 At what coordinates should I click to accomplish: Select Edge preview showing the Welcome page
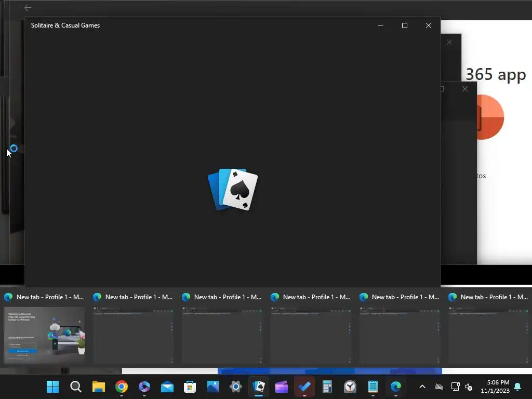click(x=44, y=335)
